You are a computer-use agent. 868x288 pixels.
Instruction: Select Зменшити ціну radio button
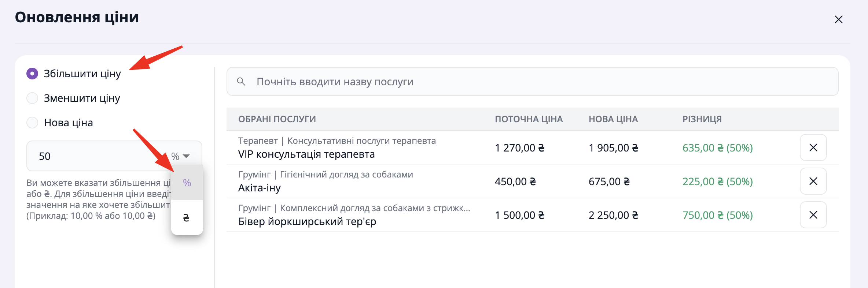pos(32,98)
